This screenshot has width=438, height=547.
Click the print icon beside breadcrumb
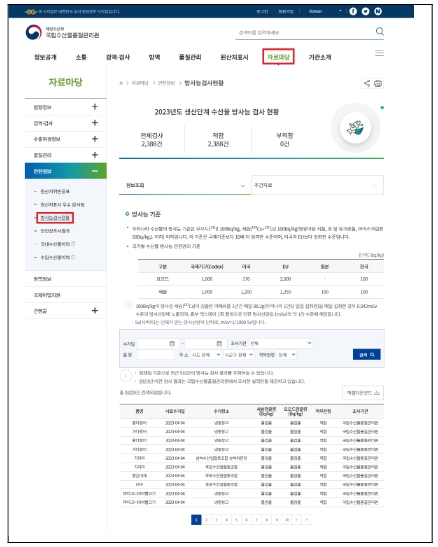point(378,83)
